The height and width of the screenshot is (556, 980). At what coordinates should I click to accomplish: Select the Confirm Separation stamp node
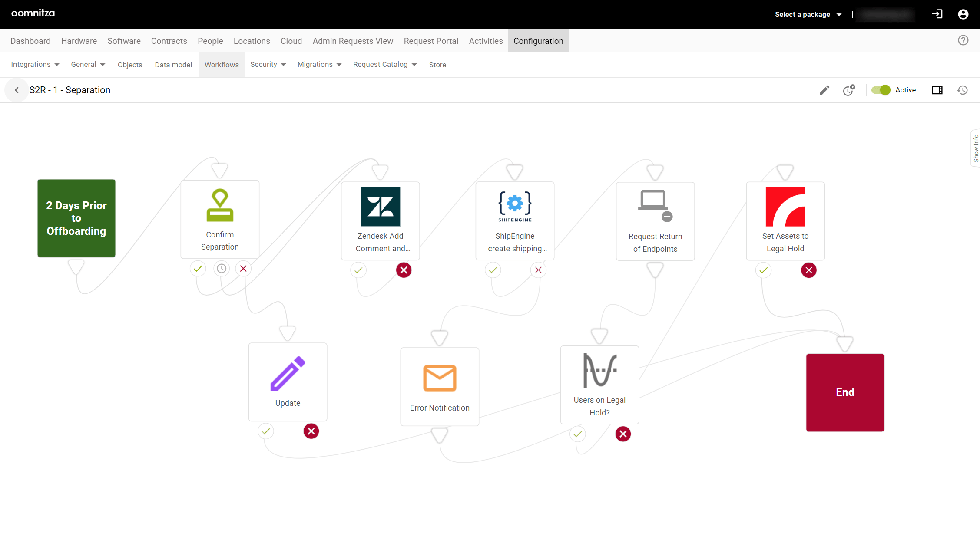220,219
